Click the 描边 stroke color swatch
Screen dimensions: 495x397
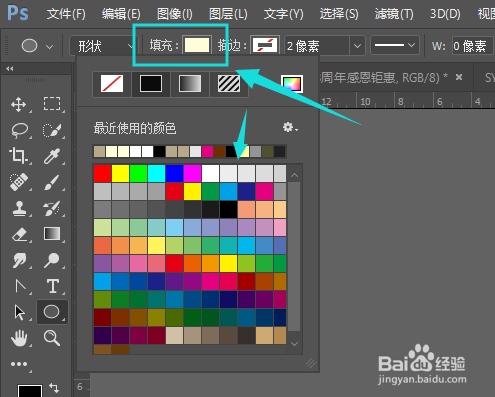[x=265, y=45]
